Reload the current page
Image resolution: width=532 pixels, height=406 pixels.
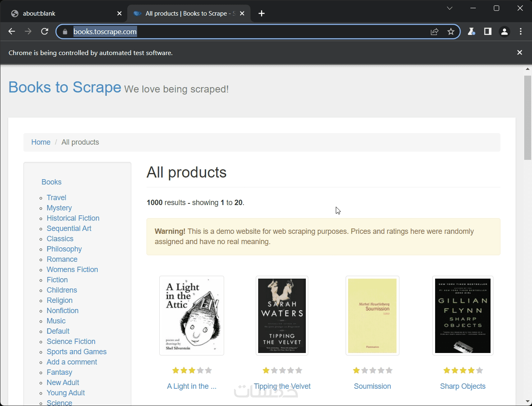click(45, 32)
